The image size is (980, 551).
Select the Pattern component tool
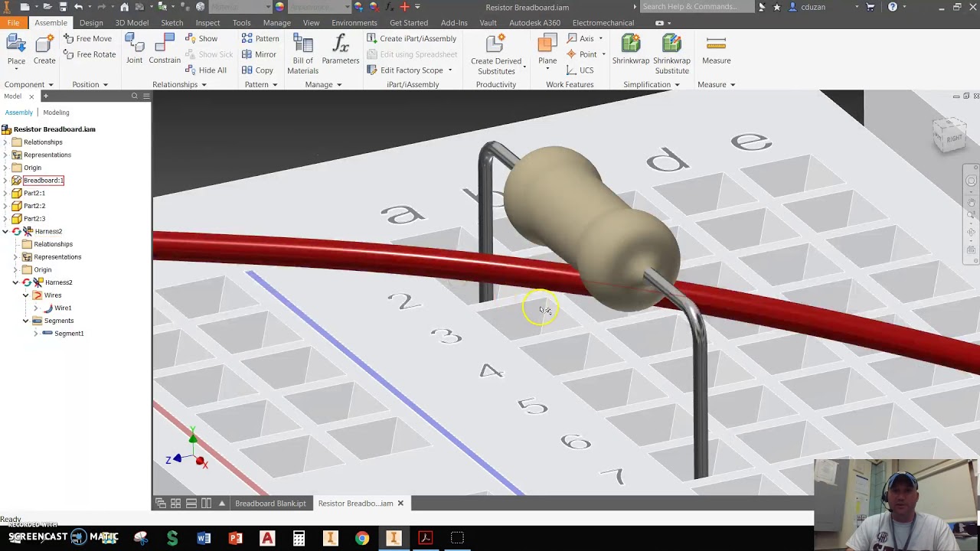(260, 38)
